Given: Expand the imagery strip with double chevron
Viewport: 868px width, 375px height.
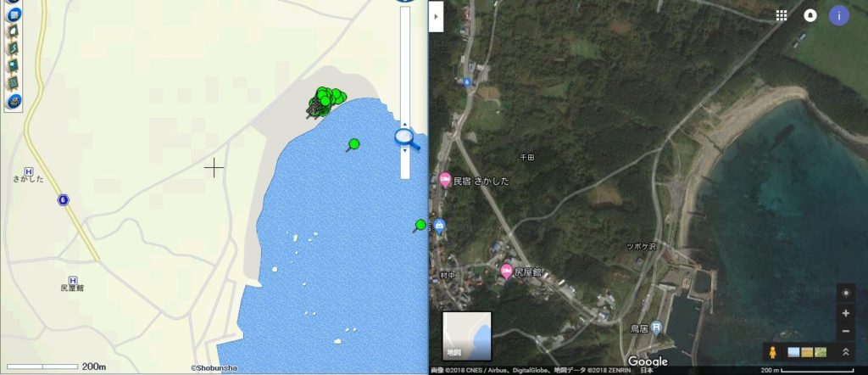Looking at the screenshot, I should coord(846,352).
